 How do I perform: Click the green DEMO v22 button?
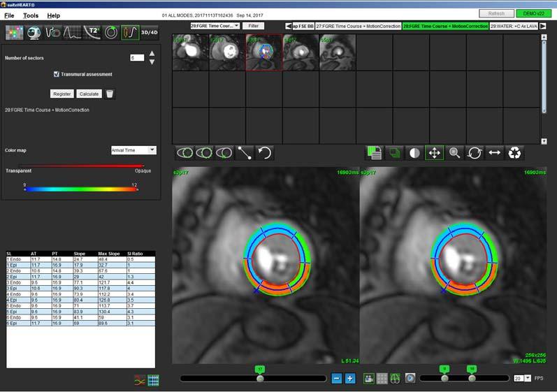[x=533, y=13]
